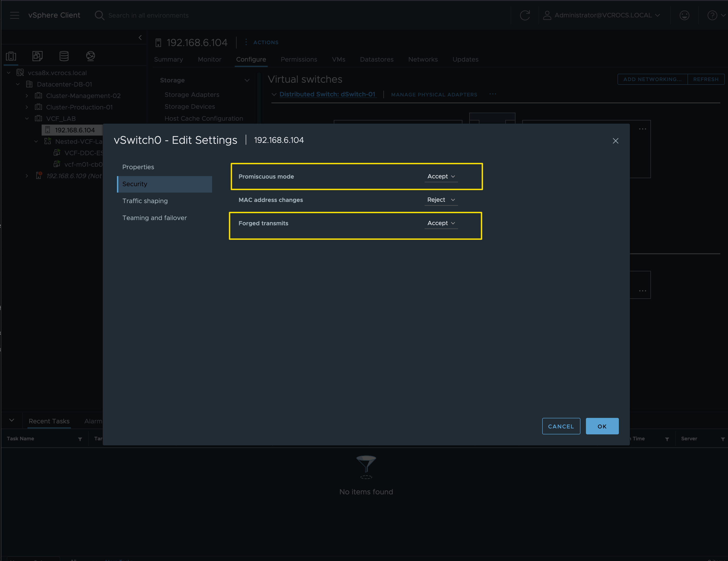The image size is (728, 561).
Task: Open the feedback smiley icon
Action: point(684,15)
